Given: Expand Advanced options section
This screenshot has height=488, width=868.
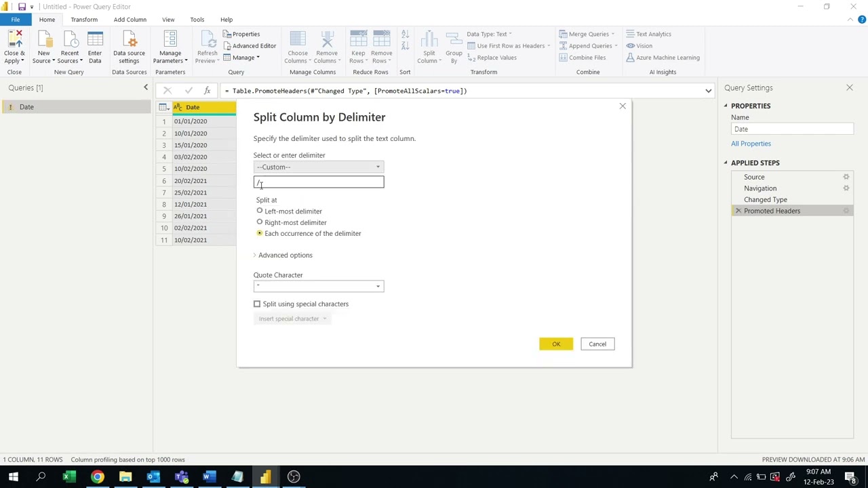Looking at the screenshot, I should (x=283, y=256).
